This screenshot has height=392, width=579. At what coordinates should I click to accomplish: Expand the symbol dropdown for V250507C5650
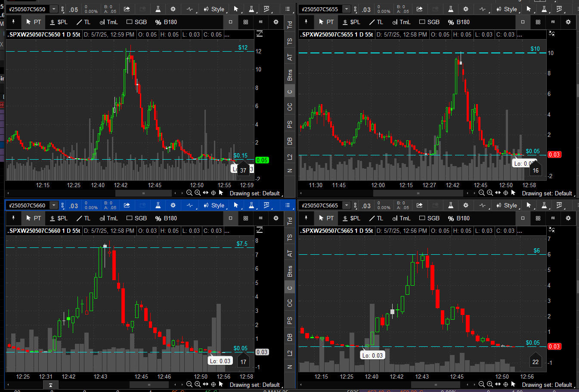click(54, 9)
